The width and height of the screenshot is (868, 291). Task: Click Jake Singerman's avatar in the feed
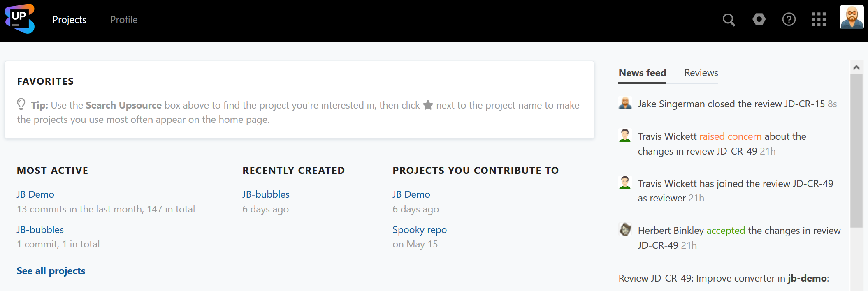click(625, 104)
